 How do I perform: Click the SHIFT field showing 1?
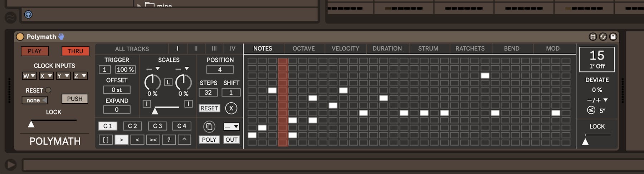coord(231,93)
